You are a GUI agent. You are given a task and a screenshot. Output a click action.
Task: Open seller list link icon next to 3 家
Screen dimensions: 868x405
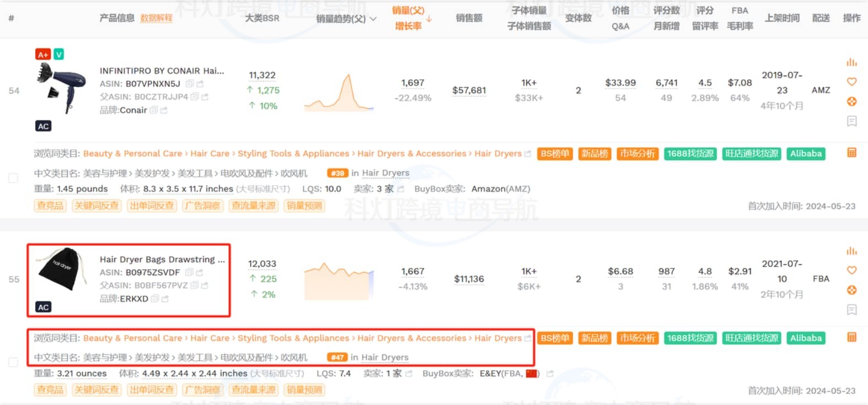tap(401, 189)
